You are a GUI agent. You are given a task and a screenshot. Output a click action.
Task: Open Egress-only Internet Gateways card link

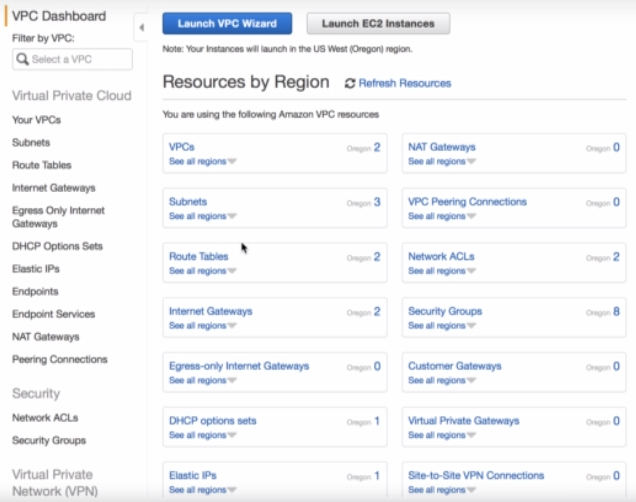pos(239,366)
